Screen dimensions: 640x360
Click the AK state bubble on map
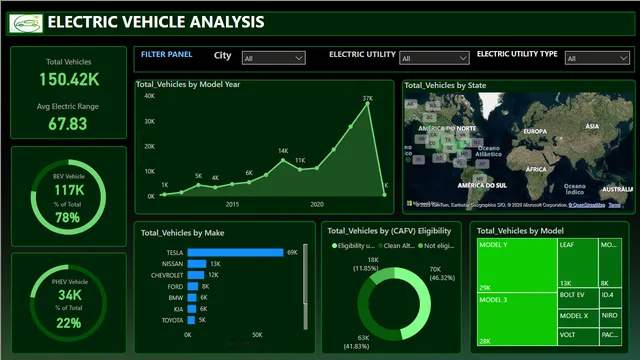pyautogui.click(x=411, y=104)
